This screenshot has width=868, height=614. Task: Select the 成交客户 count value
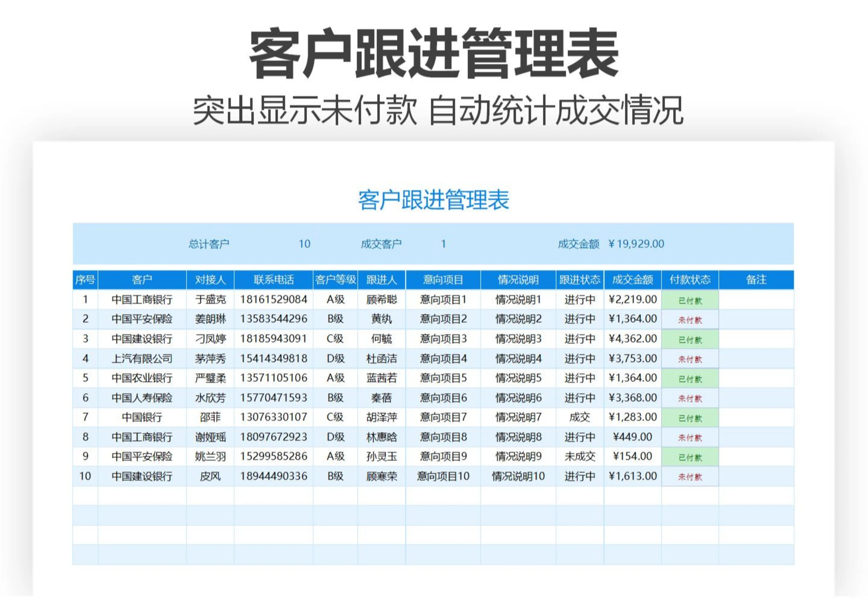click(x=443, y=244)
